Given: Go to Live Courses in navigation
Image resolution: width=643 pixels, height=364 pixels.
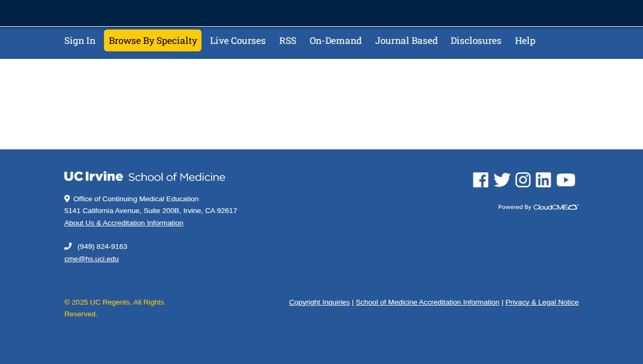Looking at the screenshot, I should click(x=238, y=41).
